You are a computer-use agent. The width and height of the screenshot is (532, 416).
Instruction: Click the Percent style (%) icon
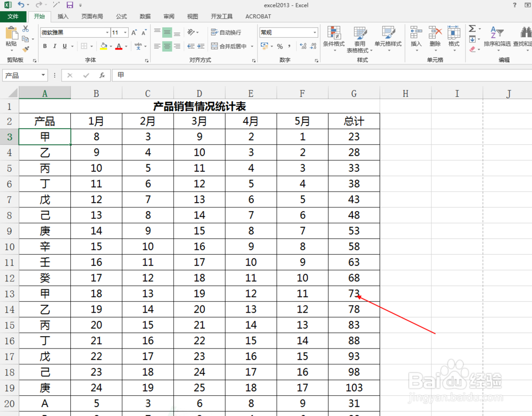pyautogui.click(x=279, y=45)
